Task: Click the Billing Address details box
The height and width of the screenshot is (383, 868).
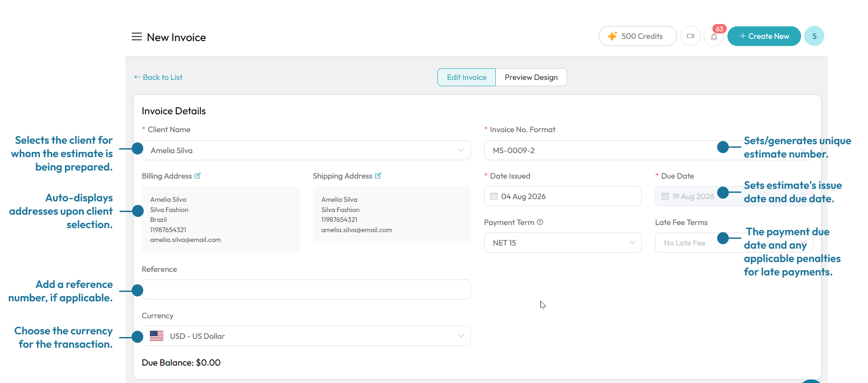Action: 220,220
